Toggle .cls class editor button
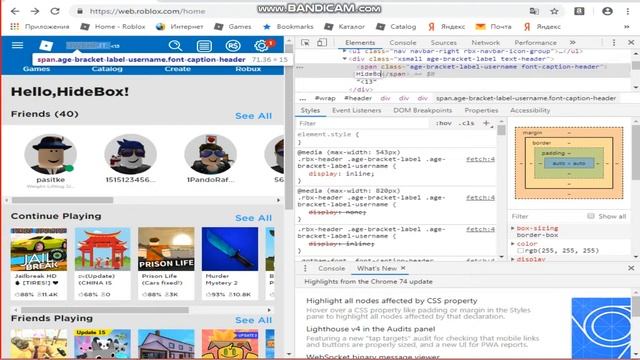Screen dimensions: 640x360 (x=467, y=123)
